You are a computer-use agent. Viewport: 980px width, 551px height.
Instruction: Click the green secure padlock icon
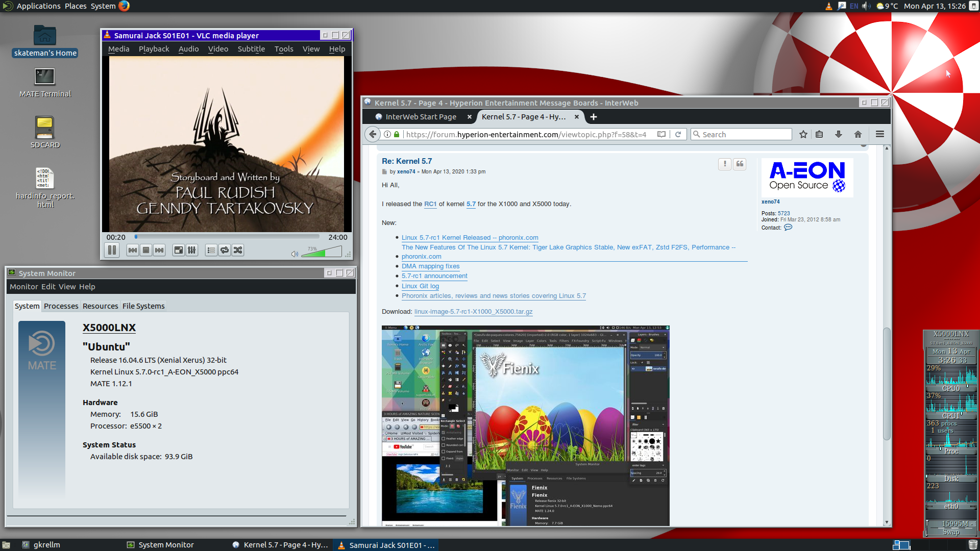coord(397,134)
